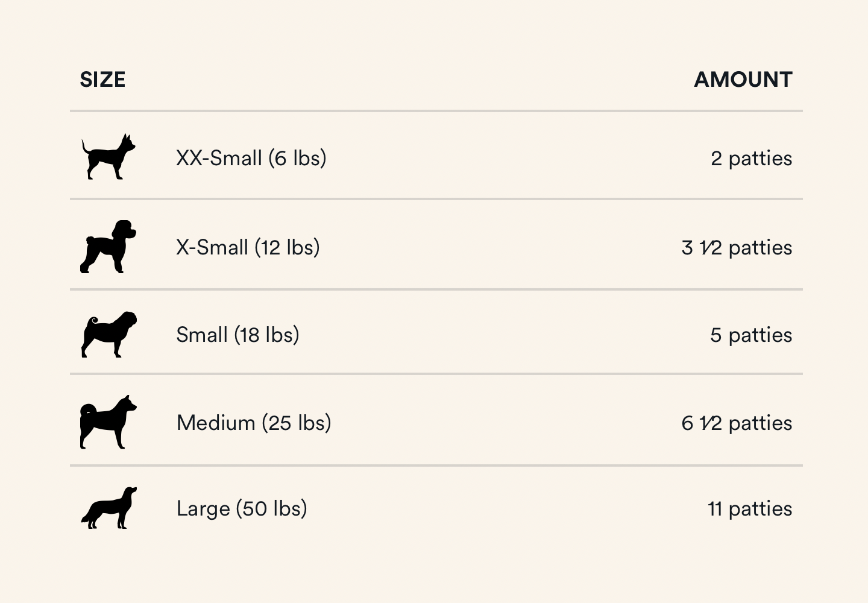This screenshot has height=603, width=868.
Task: Click the AMOUNT column header
Action: [743, 80]
